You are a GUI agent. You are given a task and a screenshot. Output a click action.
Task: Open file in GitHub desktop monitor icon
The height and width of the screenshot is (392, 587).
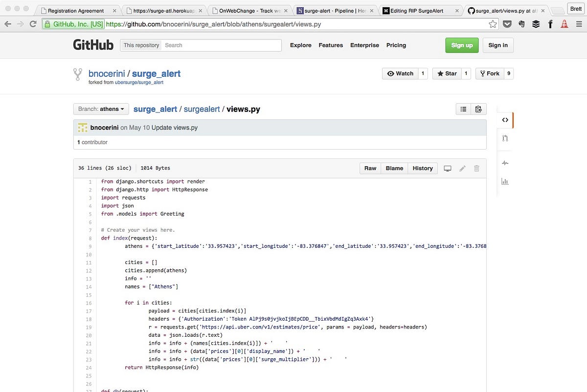(x=447, y=168)
